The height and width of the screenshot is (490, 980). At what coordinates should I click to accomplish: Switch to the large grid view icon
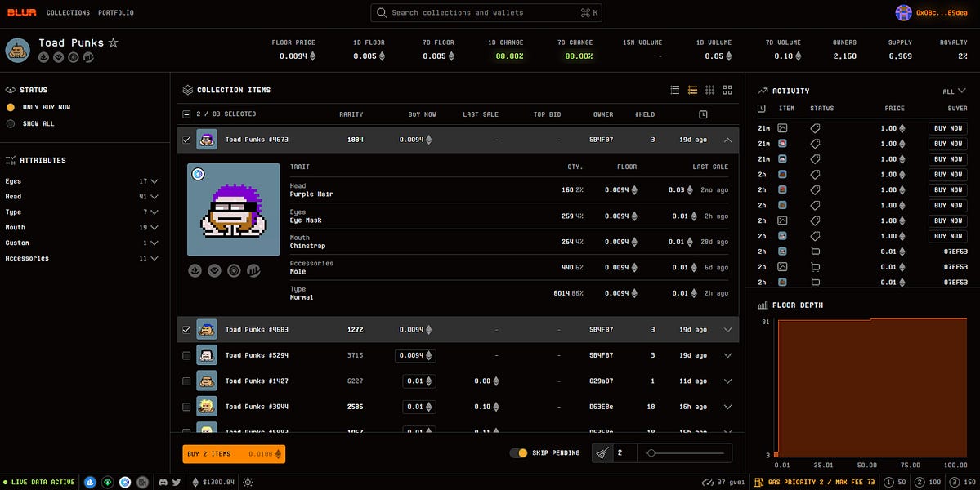pyautogui.click(x=727, y=90)
